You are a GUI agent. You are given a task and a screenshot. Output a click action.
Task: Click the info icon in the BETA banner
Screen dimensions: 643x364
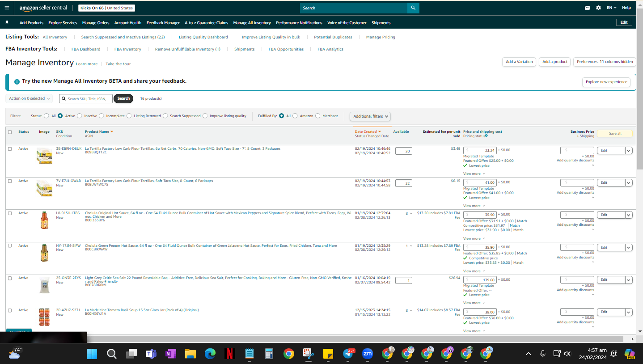point(17,82)
